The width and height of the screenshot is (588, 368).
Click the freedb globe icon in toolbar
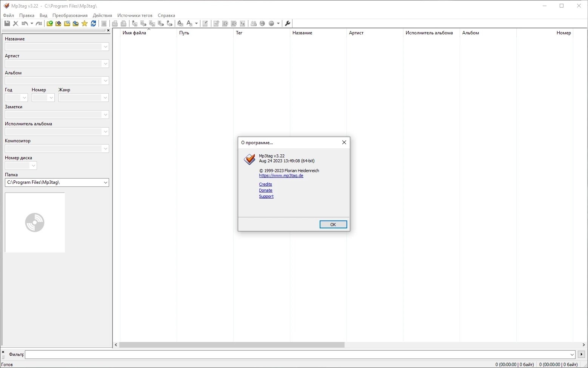pos(262,23)
